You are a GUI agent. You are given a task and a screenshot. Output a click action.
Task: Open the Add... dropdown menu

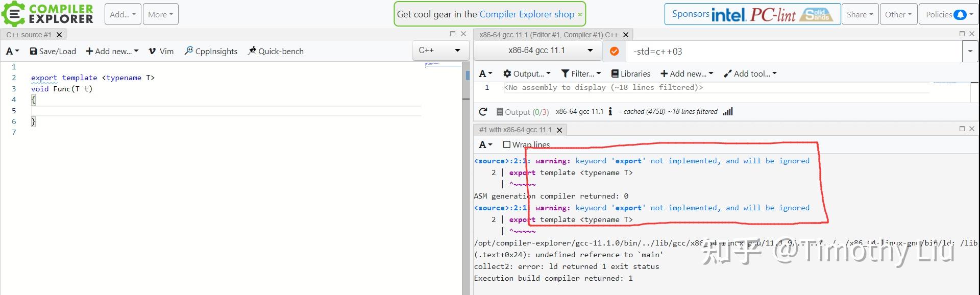click(x=123, y=14)
